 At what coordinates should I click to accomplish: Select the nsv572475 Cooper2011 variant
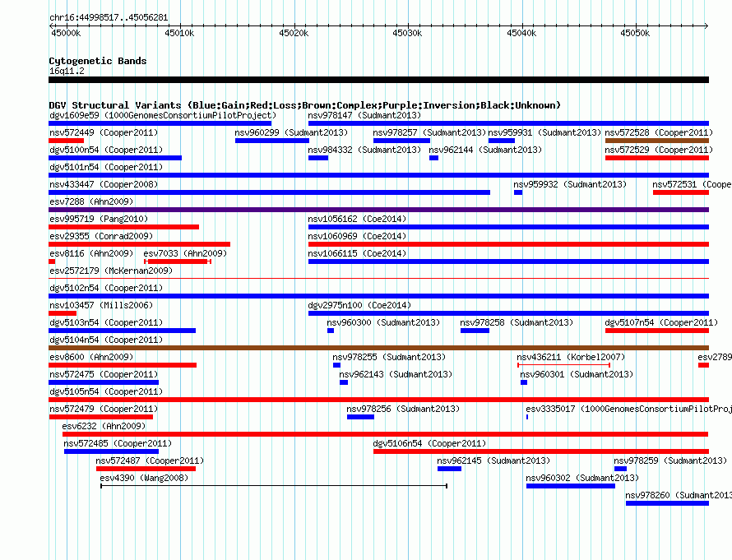tap(104, 374)
